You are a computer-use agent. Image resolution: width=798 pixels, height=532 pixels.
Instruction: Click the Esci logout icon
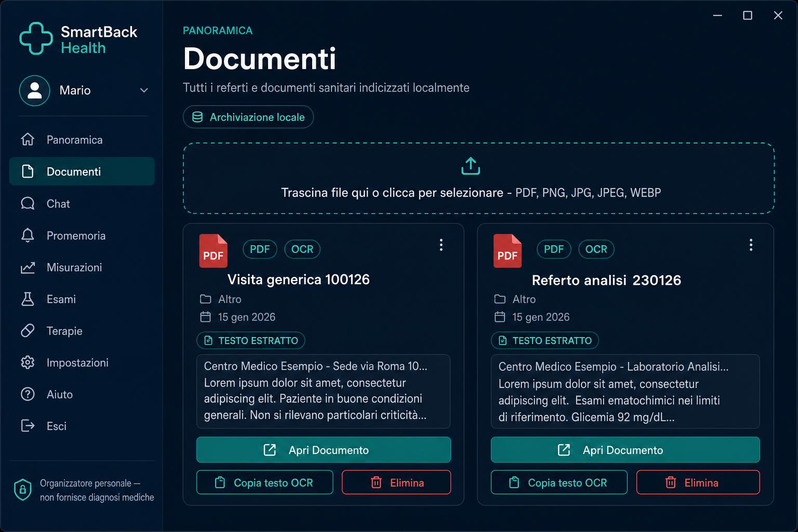click(28, 426)
